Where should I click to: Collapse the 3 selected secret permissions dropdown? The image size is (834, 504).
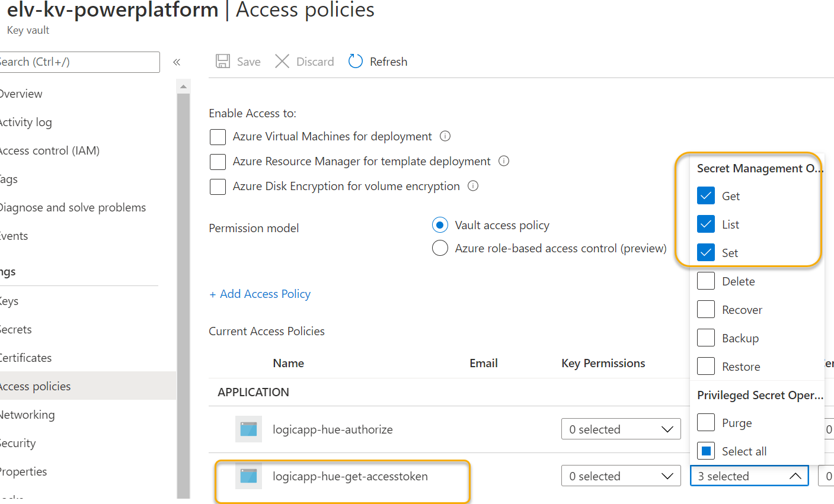click(x=749, y=476)
